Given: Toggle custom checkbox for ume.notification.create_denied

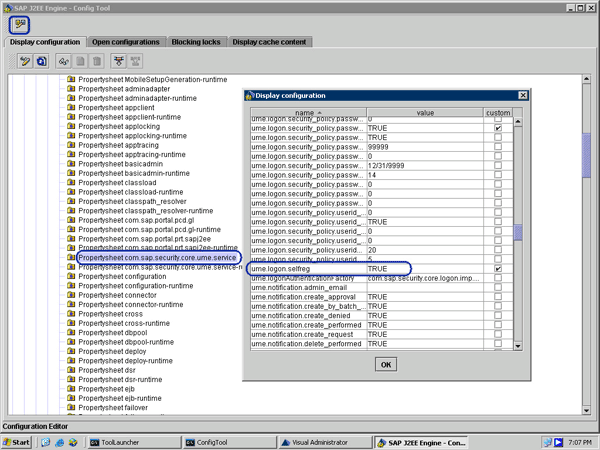Looking at the screenshot, I should [498, 315].
